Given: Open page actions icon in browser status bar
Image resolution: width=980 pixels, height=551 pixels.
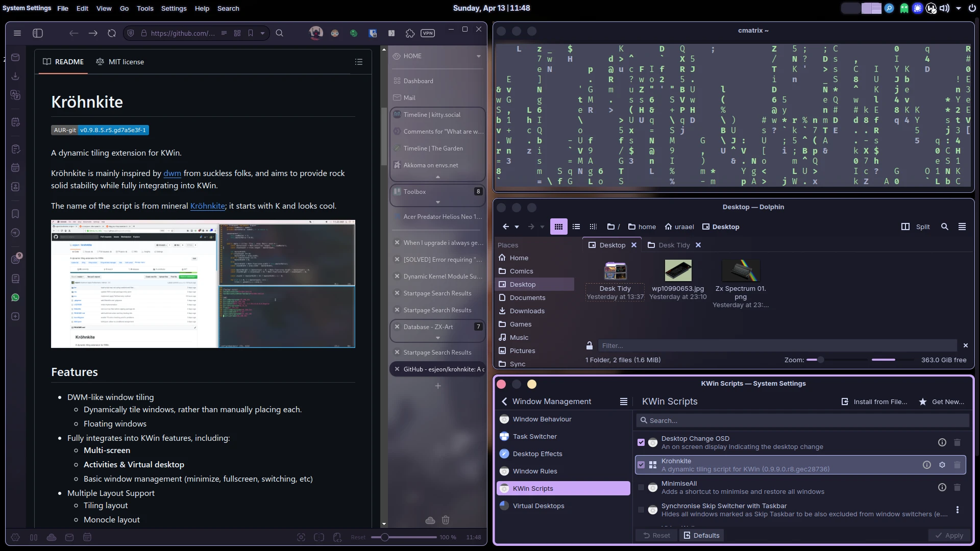Looking at the screenshot, I should coord(337,537).
